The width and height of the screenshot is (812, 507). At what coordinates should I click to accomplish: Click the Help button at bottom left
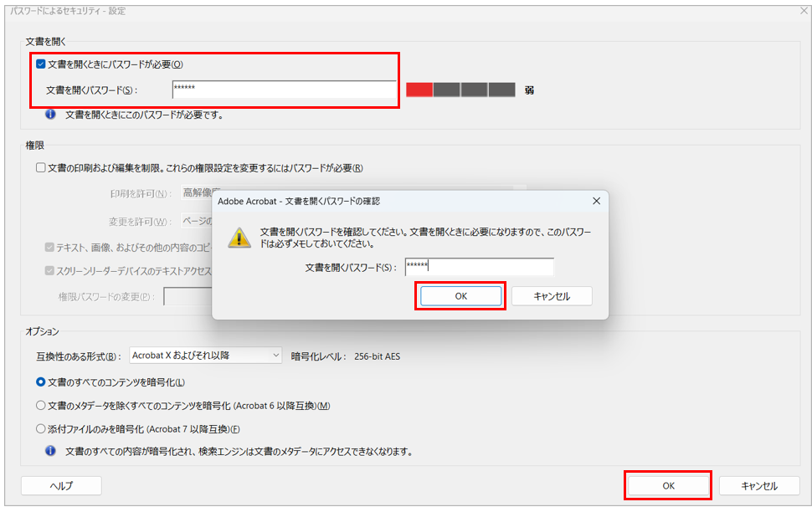point(61,486)
